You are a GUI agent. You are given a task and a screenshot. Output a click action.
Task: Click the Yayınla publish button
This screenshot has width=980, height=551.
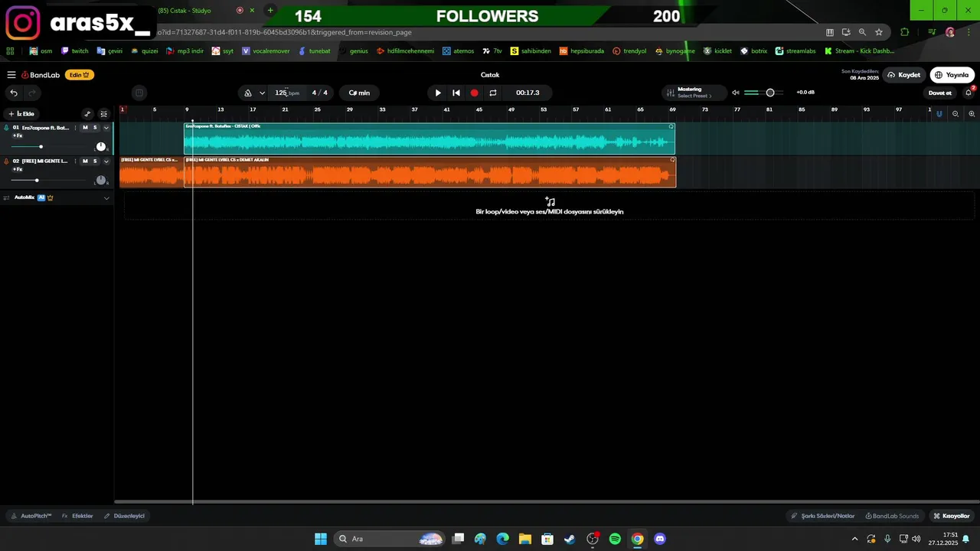tap(952, 75)
